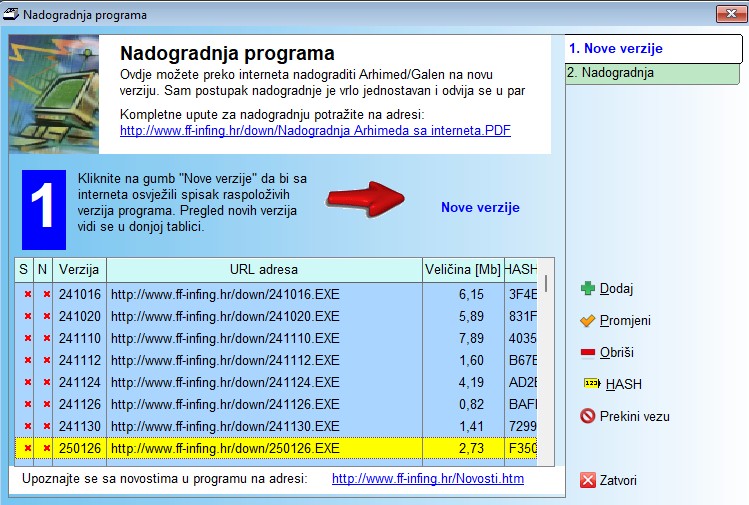Click N column red X for 241020
This screenshot has width=749, height=505.
click(47, 316)
